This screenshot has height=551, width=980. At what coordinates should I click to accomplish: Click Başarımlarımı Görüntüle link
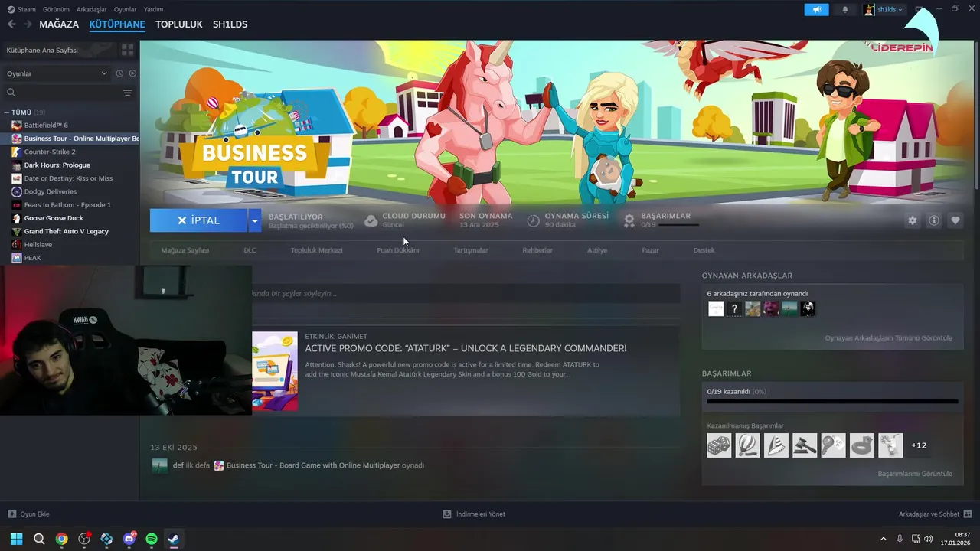coord(915,474)
